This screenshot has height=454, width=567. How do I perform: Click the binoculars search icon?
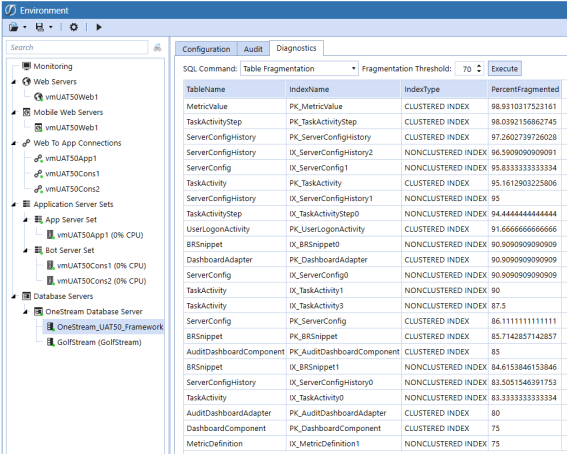(157, 48)
